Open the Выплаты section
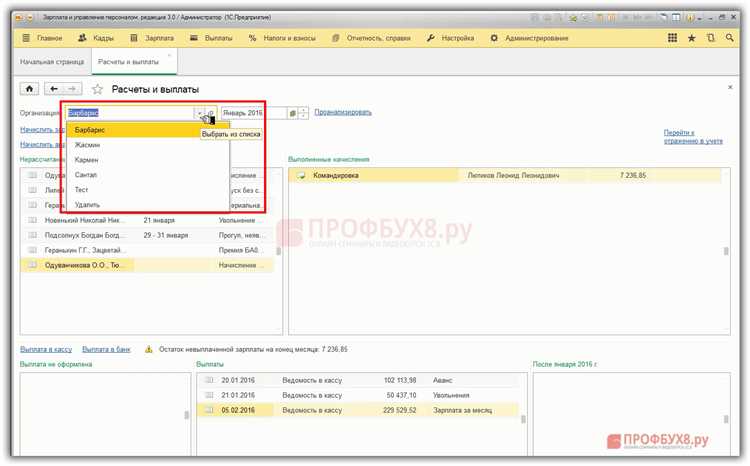 click(211, 38)
